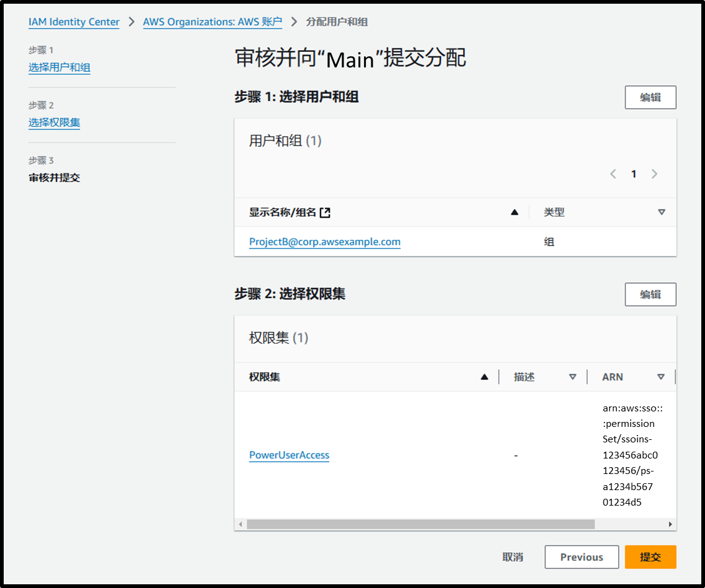The width and height of the screenshot is (705, 588).
Task: Click the horizontal scrollbar thumb in permission table
Action: pyautogui.click(x=420, y=524)
